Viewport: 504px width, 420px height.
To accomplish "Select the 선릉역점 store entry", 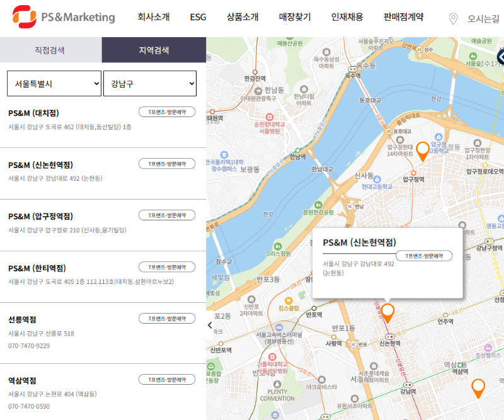I will pyautogui.click(x=22, y=319).
